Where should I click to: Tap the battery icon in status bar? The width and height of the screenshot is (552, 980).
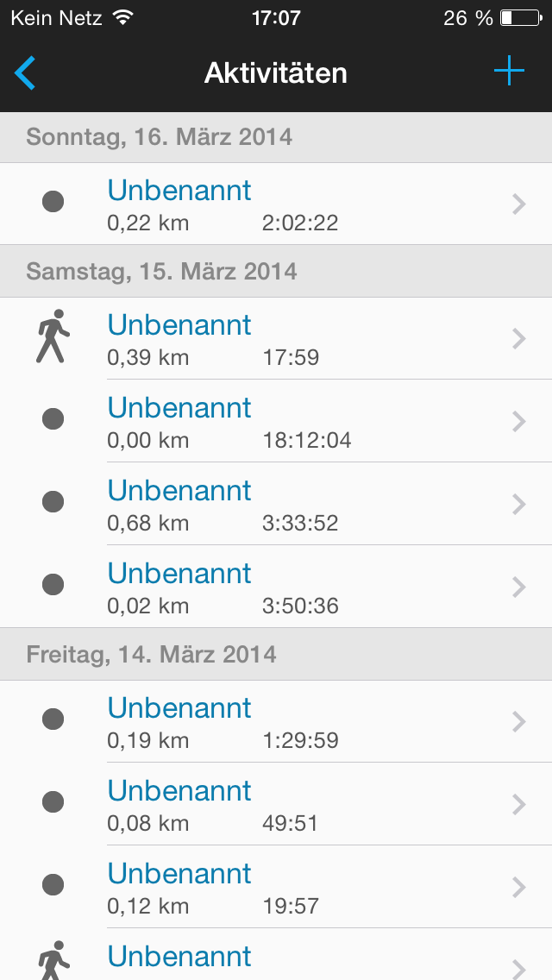point(517,17)
